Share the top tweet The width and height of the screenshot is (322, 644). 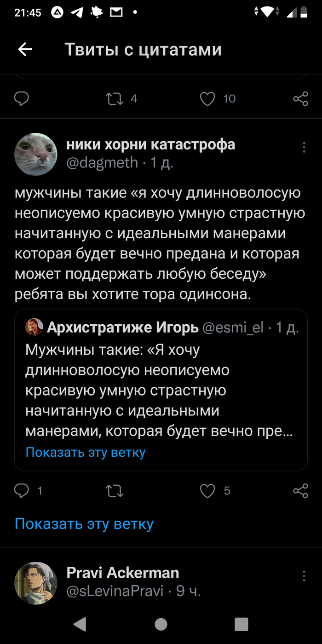point(300,98)
